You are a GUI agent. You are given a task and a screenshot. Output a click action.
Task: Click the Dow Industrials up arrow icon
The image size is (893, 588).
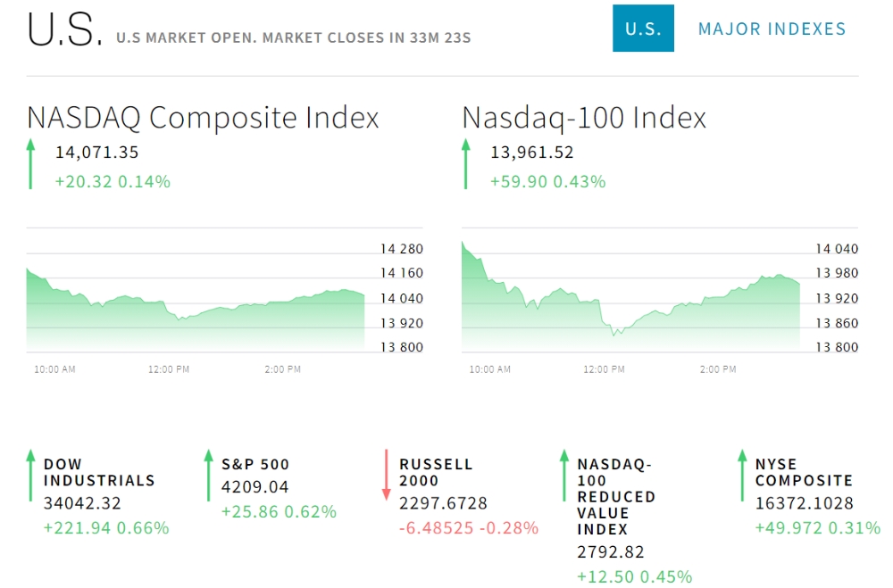click(x=30, y=475)
